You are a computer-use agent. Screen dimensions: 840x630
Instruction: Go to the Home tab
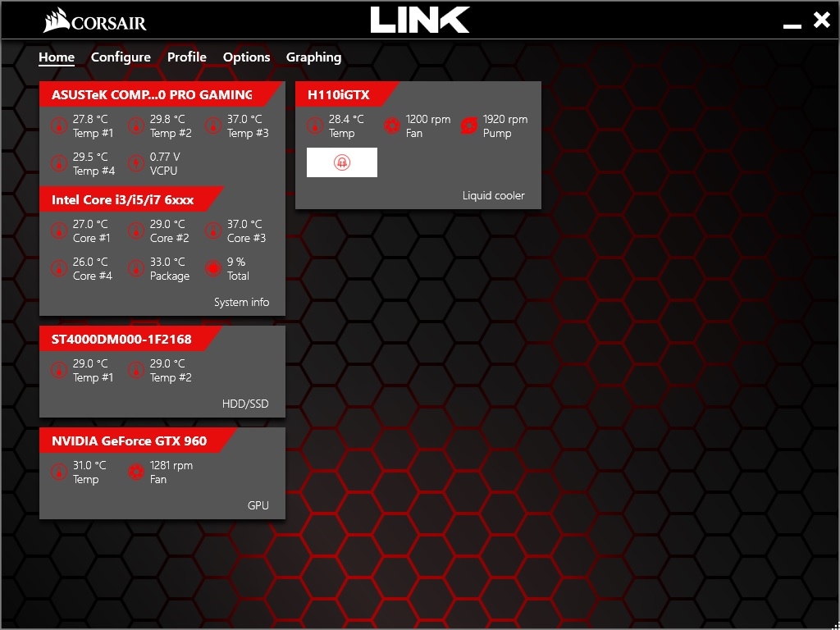(x=57, y=57)
